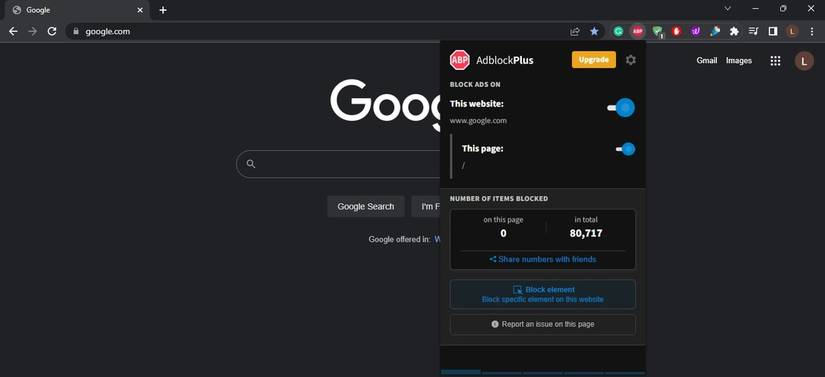The image size is (825, 377).
Task: Click Share numbers with friends link
Action: pyautogui.click(x=543, y=259)
